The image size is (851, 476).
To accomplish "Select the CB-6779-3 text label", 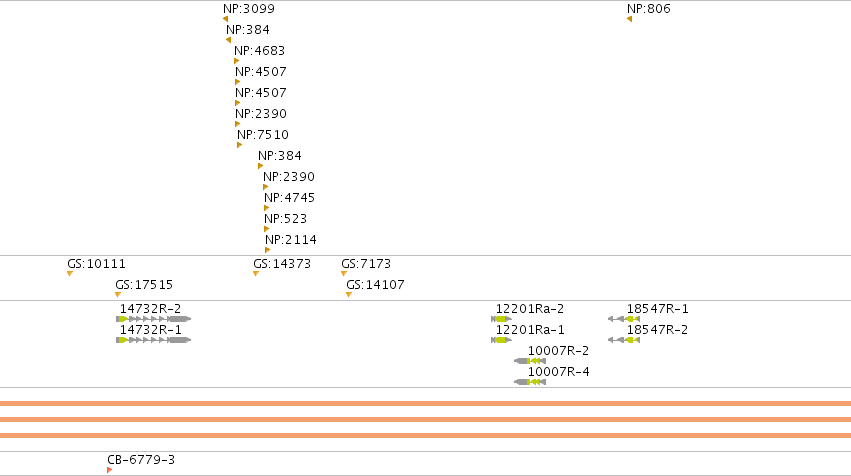I will tap(141, 460).
